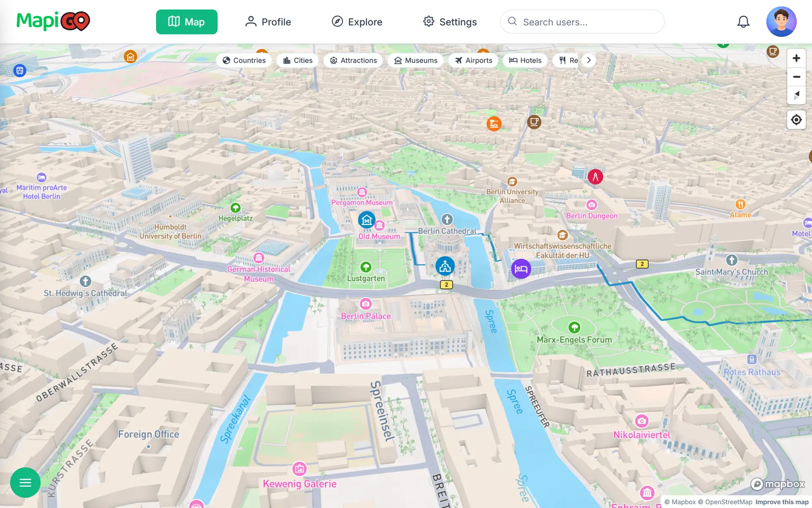Viewport: 812px width, 508px height.
Task: Open the user avatar in the header
Action: pyautogui.click(x=781, y=22)
